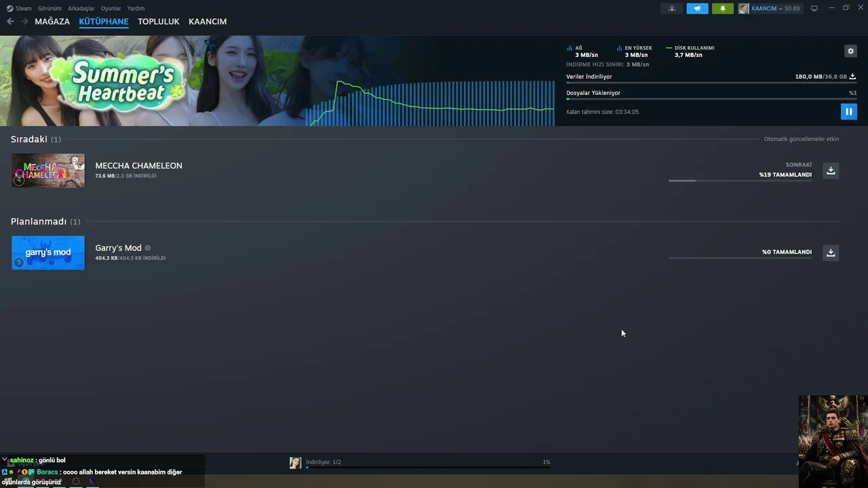Expand the KAANCIM account dropdown

pos(766,9)
